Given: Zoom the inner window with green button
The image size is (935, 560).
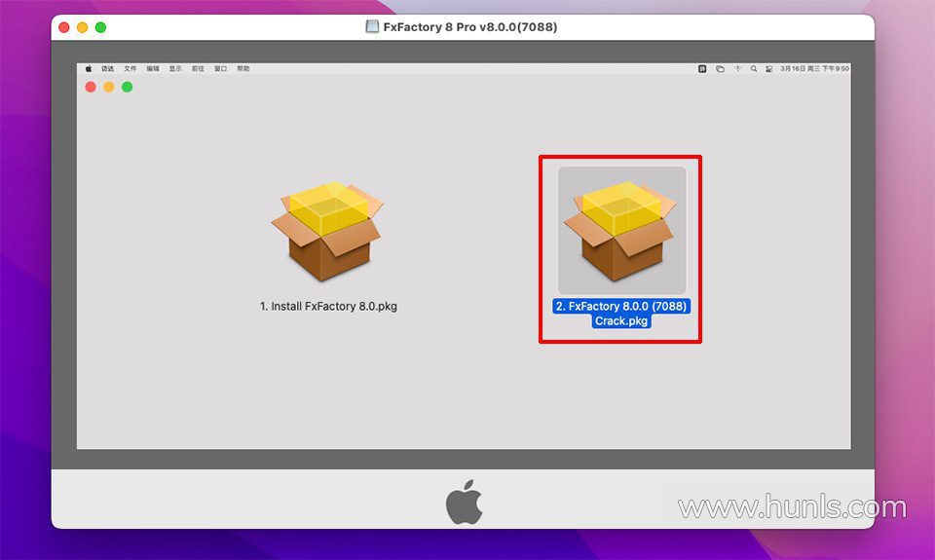Looking at the screenshot, I should 127,87.
